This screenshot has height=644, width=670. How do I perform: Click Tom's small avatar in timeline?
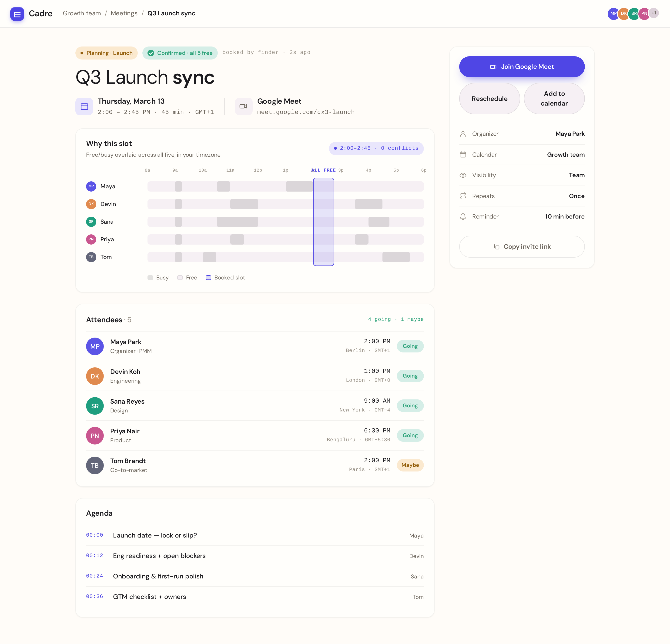(91, 257)
